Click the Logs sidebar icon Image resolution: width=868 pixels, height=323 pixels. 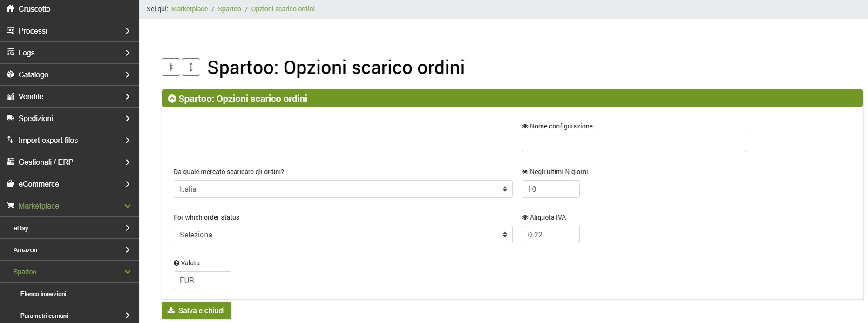(10, 53)
